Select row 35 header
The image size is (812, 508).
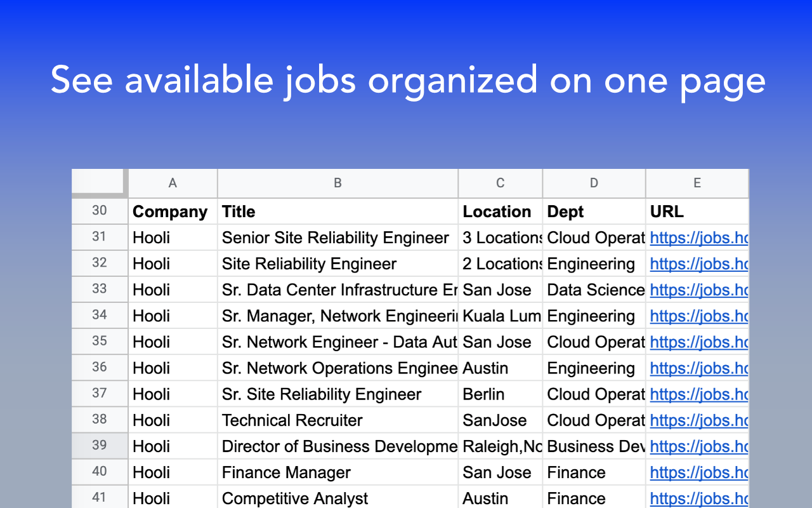[100, 341]
